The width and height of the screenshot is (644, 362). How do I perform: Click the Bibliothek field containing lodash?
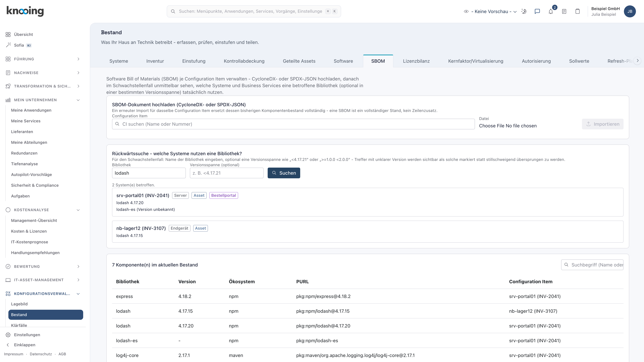(149, 173)
